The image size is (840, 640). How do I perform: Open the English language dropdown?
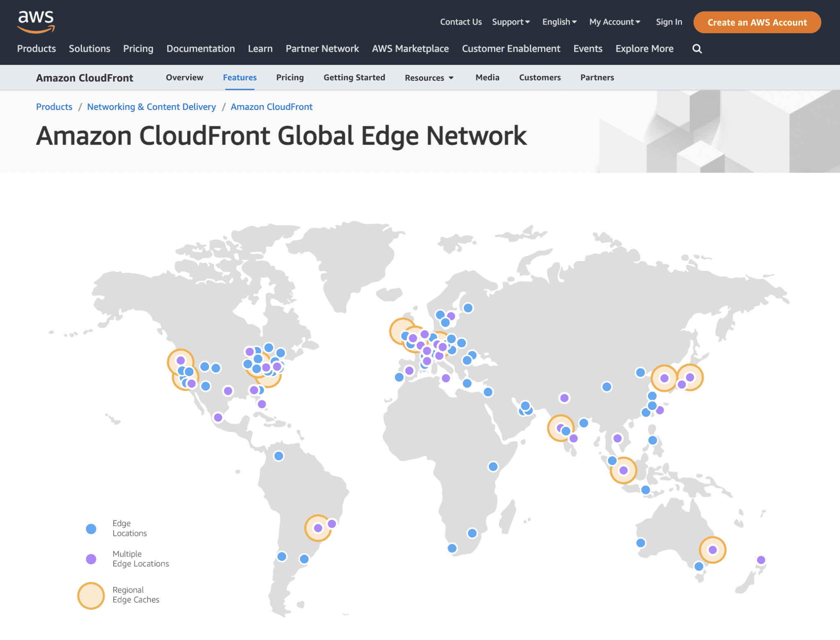coord(559,22)
